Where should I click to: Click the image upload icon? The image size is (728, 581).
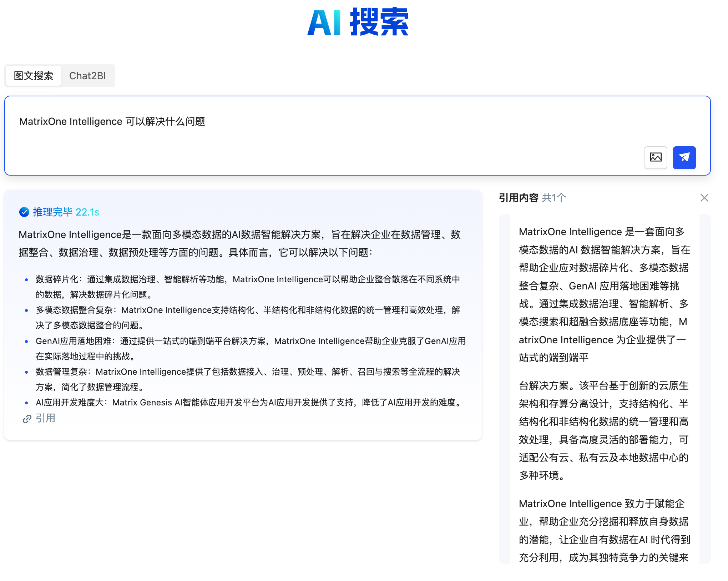(x=656, y=157)
